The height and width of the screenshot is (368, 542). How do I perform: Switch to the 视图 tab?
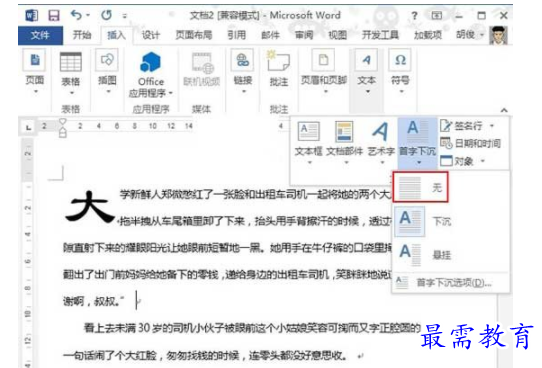click(x=337, y=35)
